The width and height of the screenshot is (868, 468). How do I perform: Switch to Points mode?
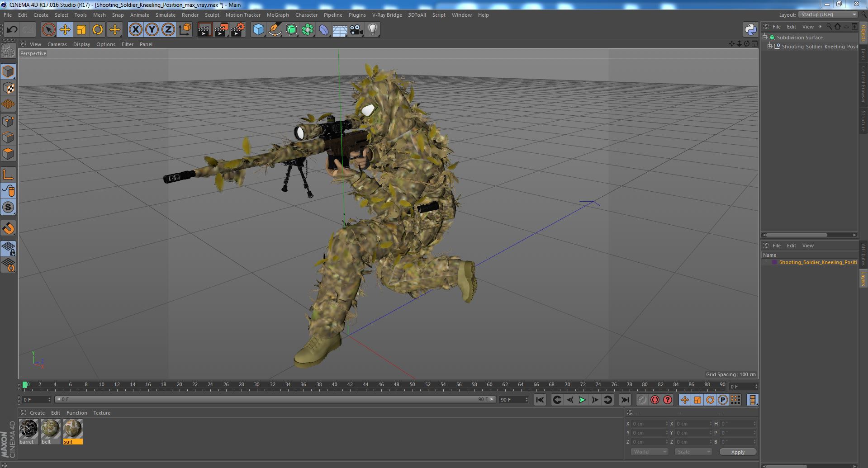tap(8, 121)
